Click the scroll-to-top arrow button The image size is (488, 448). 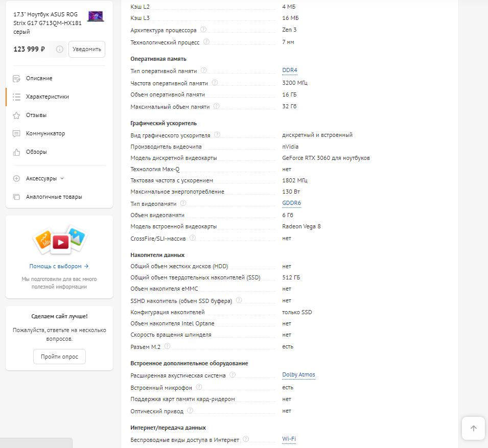[x=473, y=429]
